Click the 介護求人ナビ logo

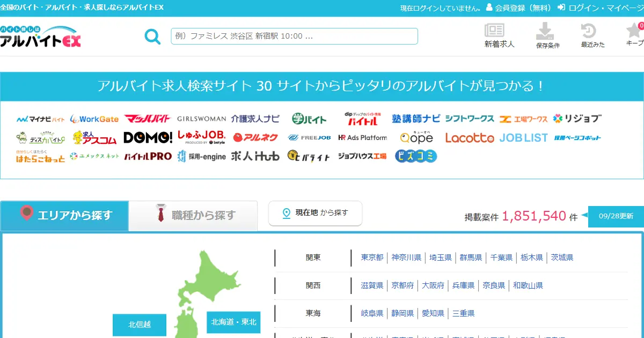click(255, 119)
